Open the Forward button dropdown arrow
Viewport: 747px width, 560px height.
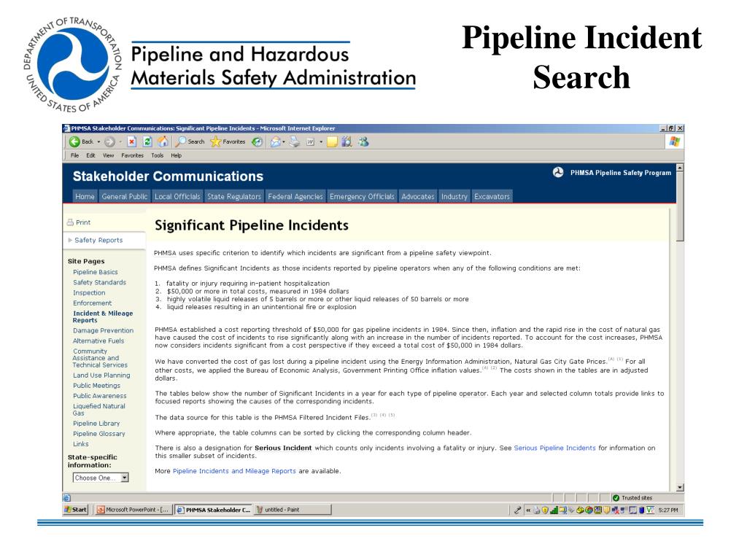pos(120,142)
